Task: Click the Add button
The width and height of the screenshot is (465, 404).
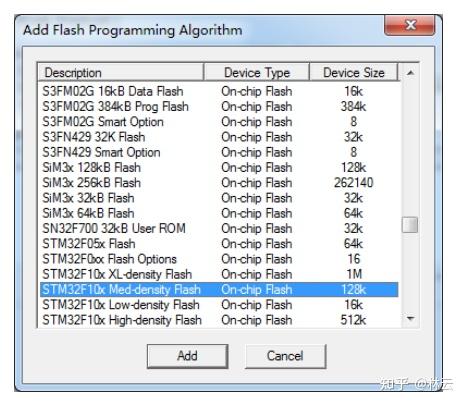Action: (187, 356)
